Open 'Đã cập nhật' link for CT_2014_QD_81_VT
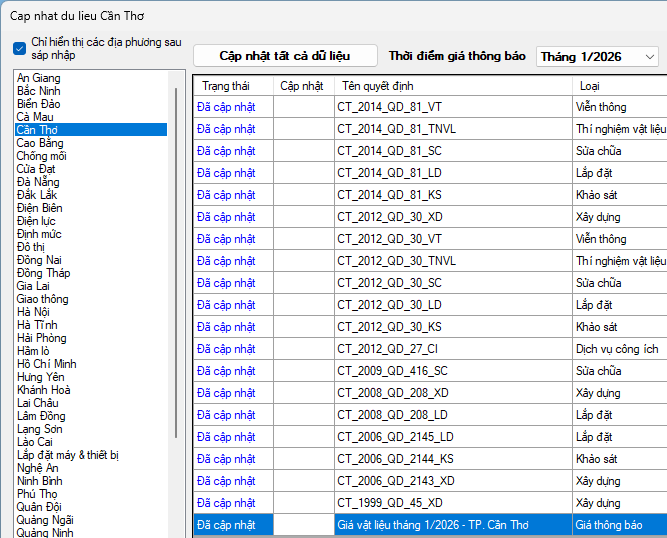The height and width of the screenshot is (538, 667). coord(226,106)
